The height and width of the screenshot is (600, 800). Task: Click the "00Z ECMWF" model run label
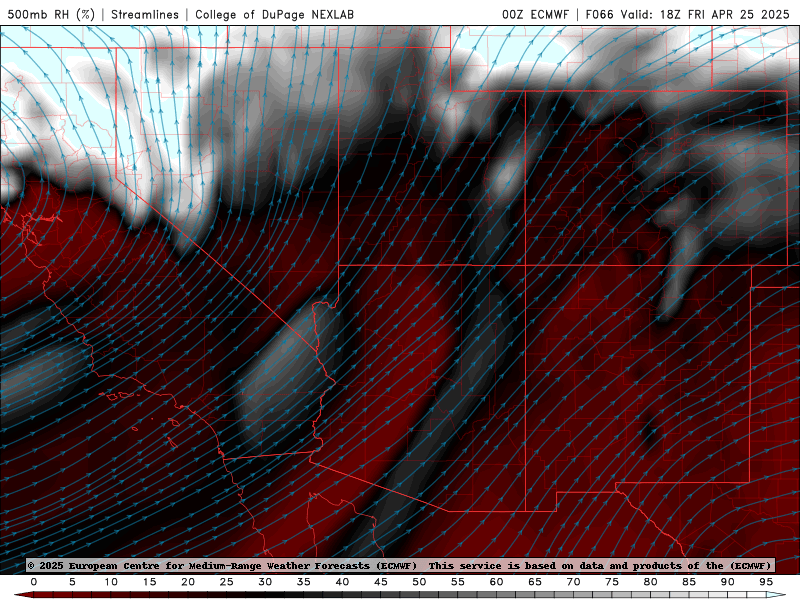tap(535, 14)
